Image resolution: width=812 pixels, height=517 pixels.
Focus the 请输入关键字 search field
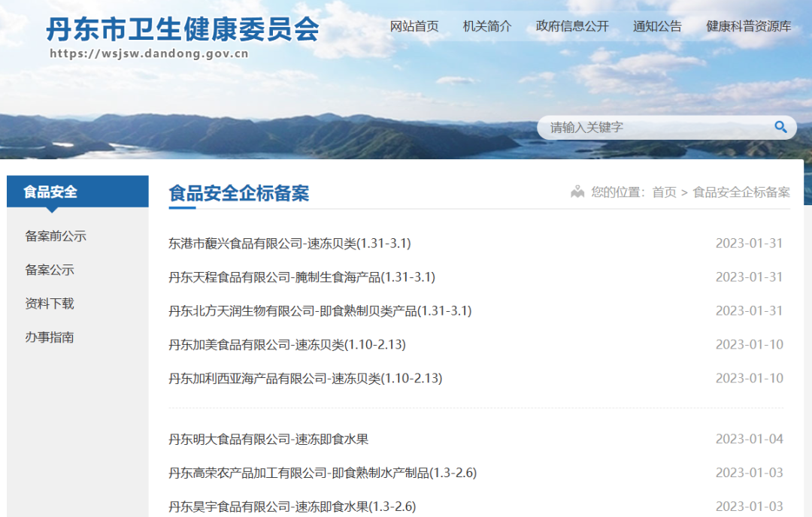[666, 127]
